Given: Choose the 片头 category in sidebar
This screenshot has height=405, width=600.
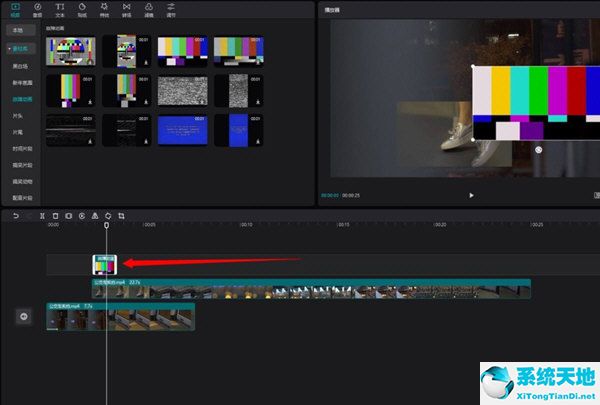Looking at the screenshot, I should click(x=18, y=115).
